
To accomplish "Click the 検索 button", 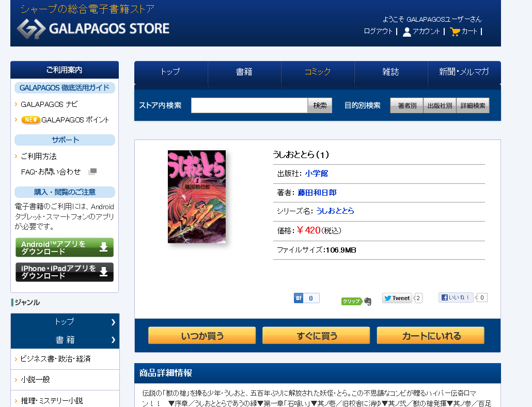I will (320, 105).
